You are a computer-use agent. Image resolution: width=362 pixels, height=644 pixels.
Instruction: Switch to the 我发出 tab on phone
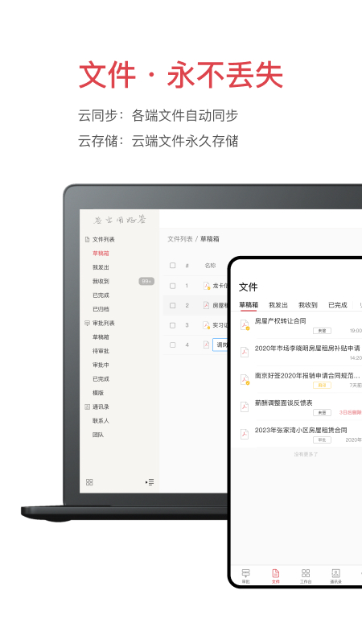(x=278, y=305)
